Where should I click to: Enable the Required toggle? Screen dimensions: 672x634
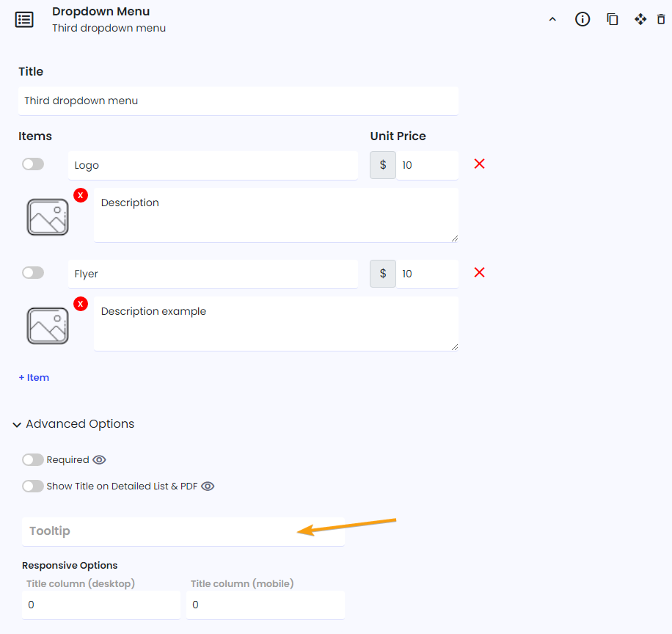pyautogui.click(x=33, y=459)
